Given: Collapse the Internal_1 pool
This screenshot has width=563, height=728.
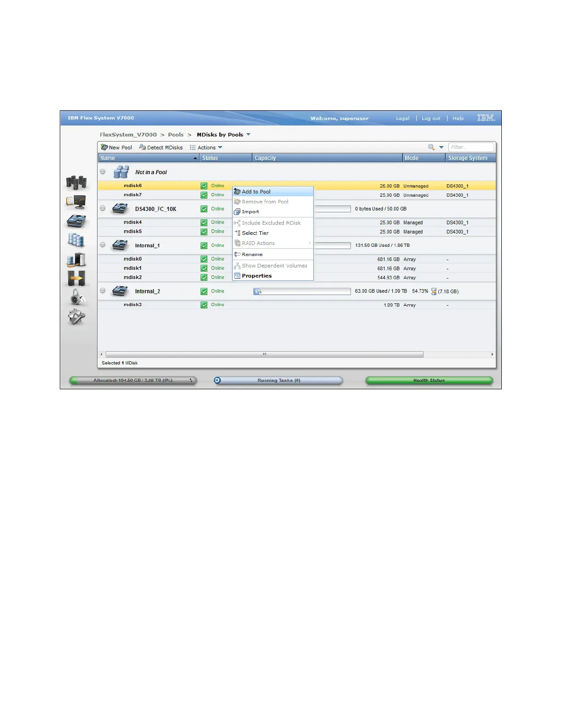Looking at the screenshot, I should pos(103,245).
